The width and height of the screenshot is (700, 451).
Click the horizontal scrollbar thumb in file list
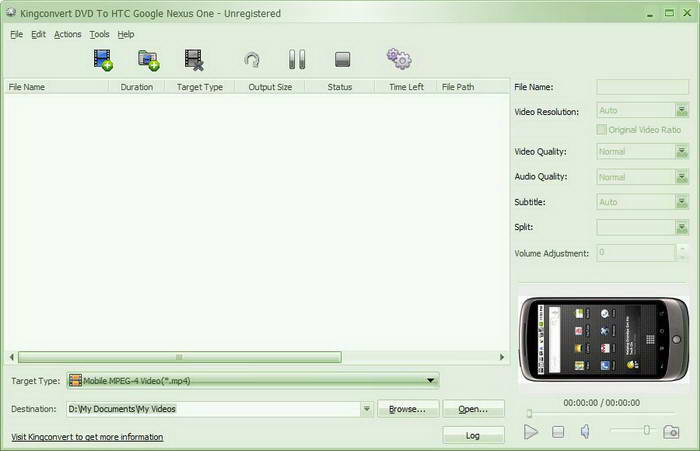tap(179, 357)
